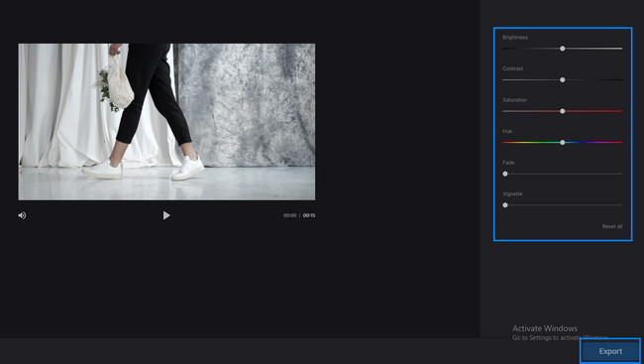This screenshot has height=364, width=644.
Task: Click the 00:15 total duration text
Action: click(x=309, y=215)
